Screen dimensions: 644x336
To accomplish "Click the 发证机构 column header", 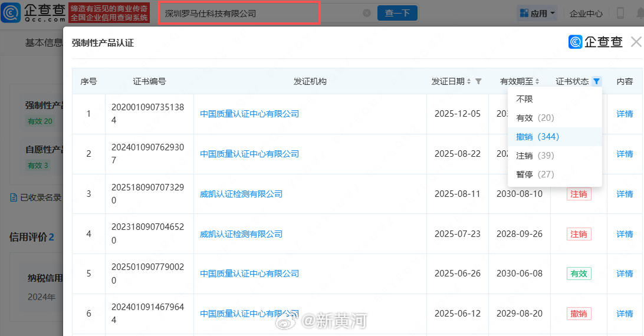I will [x=310, y=81].
